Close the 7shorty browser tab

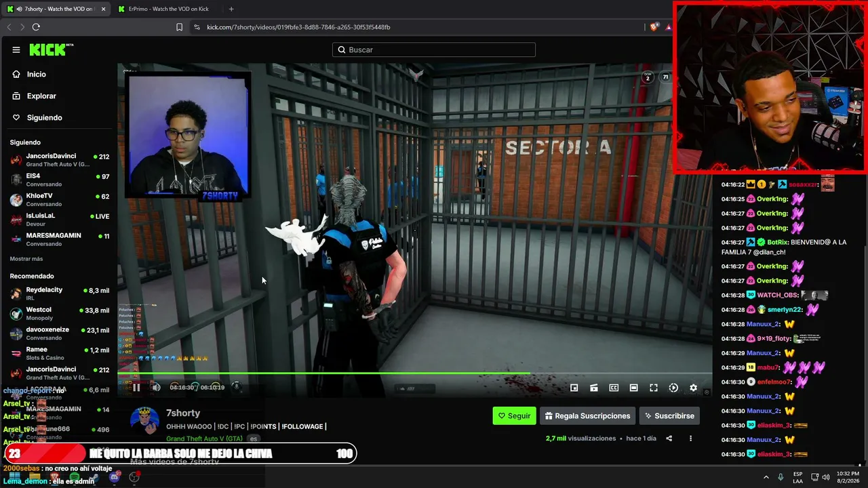(x=103, y=9)
